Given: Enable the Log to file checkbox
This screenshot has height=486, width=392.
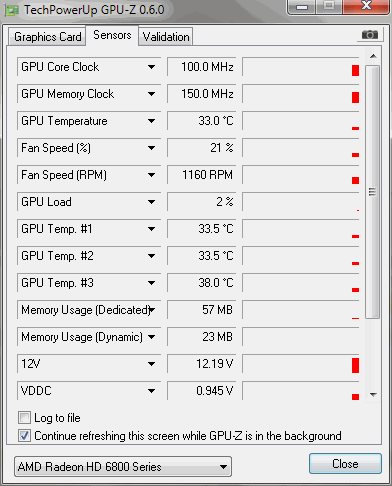Looking at the screenshot, I should tap(24, 418).
